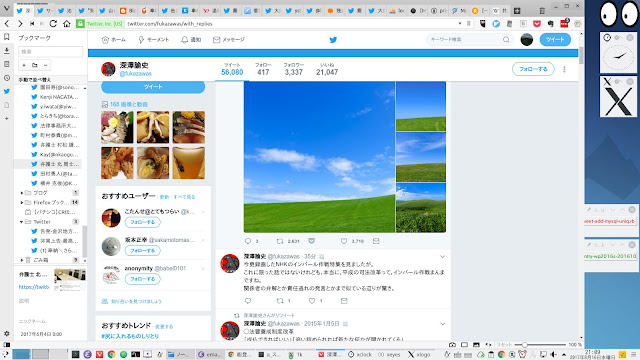
Task: Reload the current Twitter page
Action: (x=53, y=24)
